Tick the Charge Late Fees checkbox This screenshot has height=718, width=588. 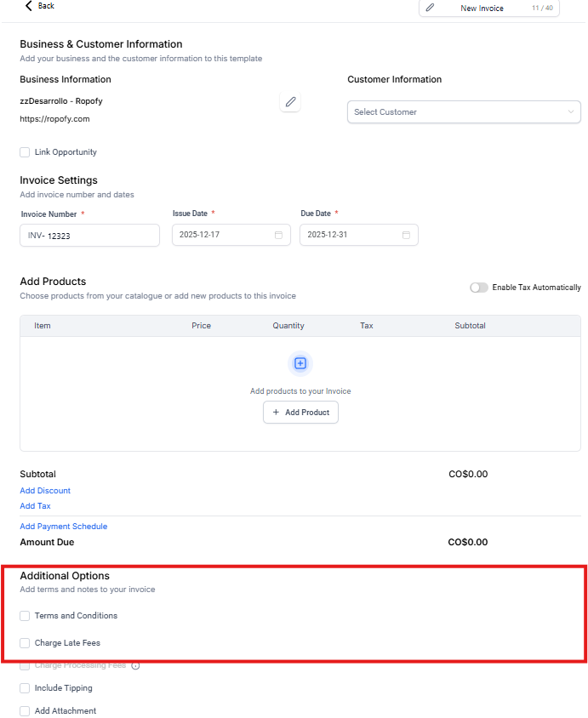click(25, 643)
